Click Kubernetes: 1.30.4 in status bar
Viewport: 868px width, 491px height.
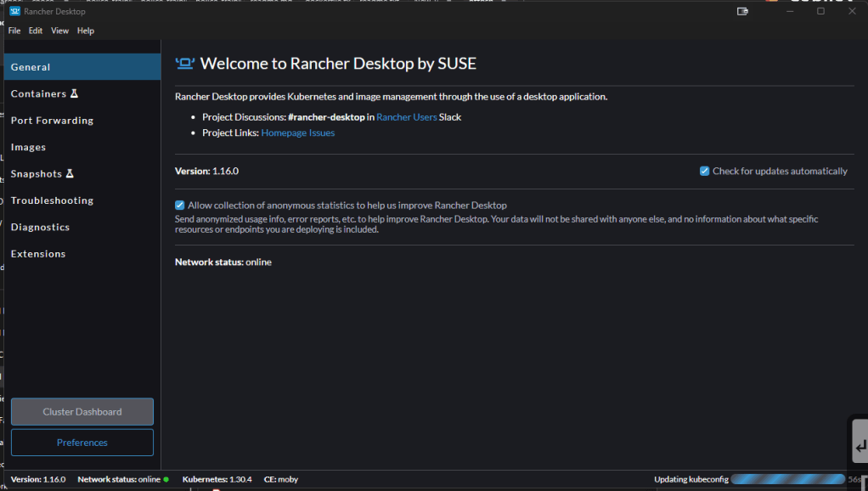pyautogui.click(x=217, y=479)
